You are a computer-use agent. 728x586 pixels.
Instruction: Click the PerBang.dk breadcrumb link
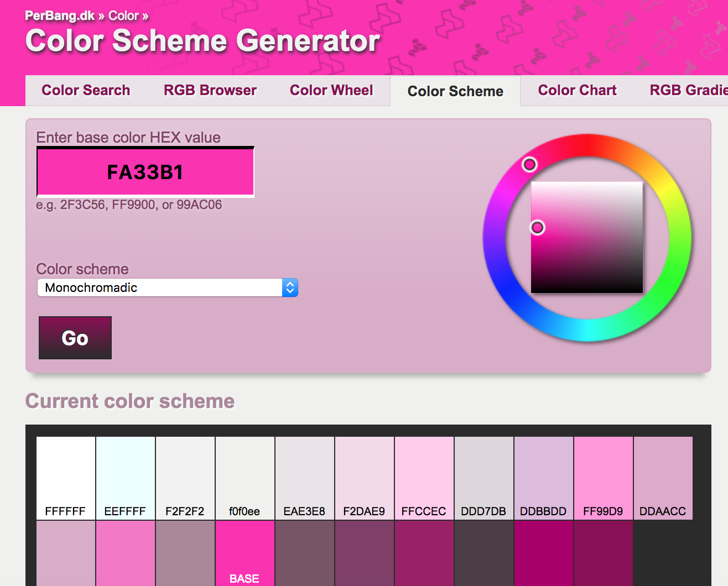click(60, 15)
